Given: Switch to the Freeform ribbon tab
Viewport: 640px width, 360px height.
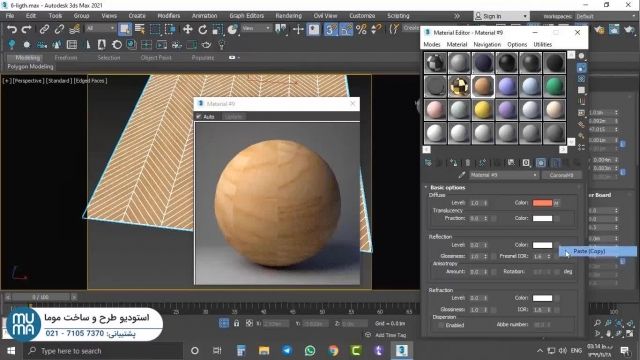Looking at the screenshot, I should [66, 58].
